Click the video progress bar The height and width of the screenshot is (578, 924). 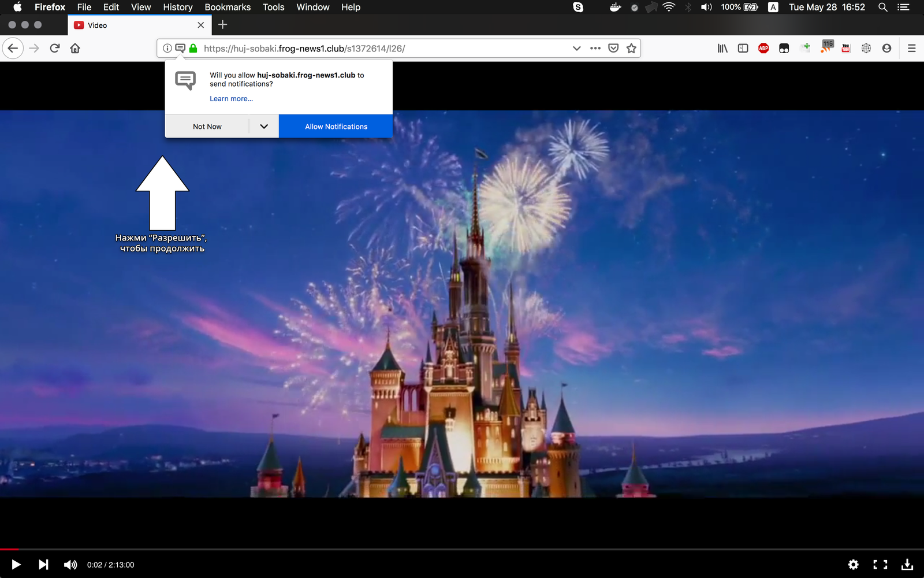462,549
